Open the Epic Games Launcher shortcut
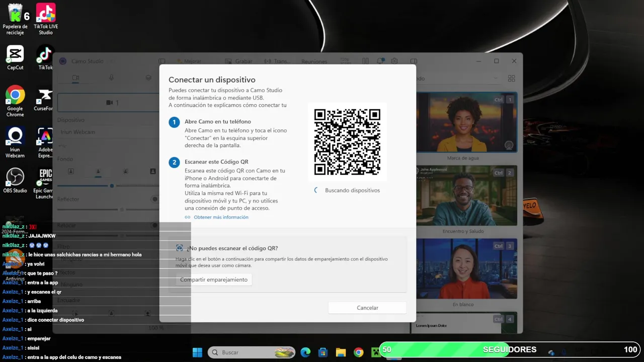The image size is (644, 362). click(44, 183)
